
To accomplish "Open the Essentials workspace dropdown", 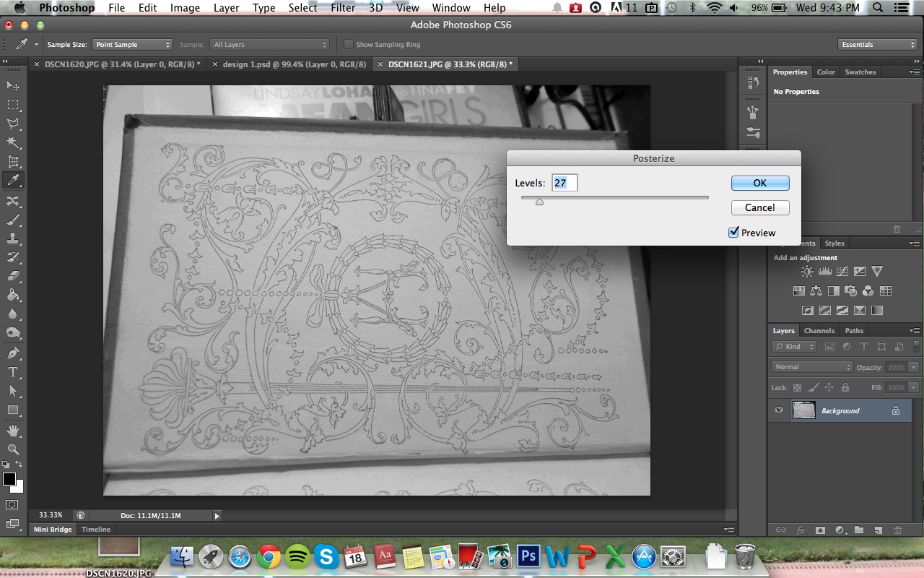I will [x=878, y=45].
